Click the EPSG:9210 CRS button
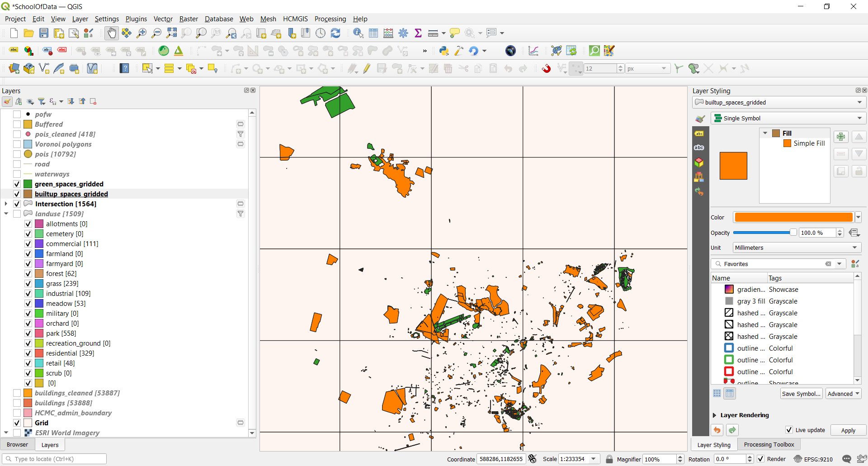This screenshot has width=868, height=466. tap(813, 459)
